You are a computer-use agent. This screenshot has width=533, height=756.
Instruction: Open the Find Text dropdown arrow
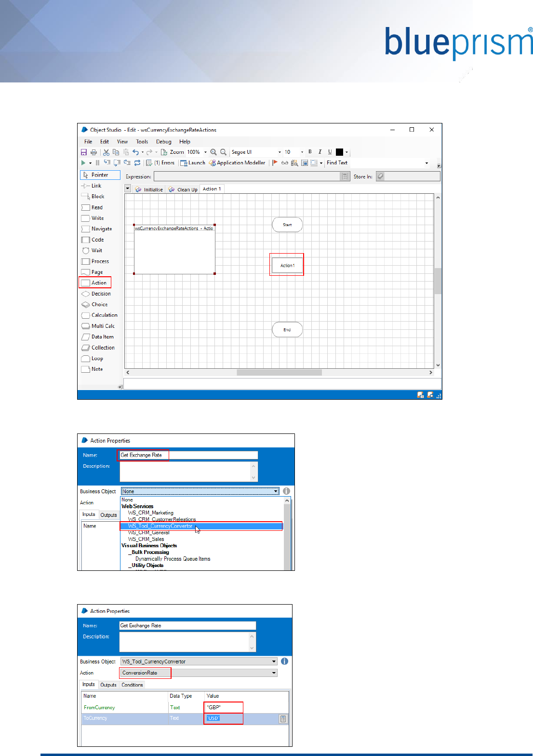426,163
